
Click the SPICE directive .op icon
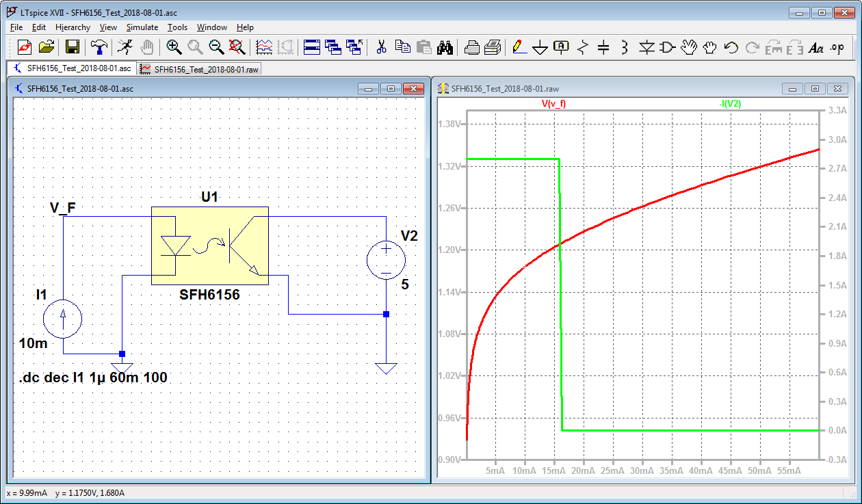click(x=837, y=47)
